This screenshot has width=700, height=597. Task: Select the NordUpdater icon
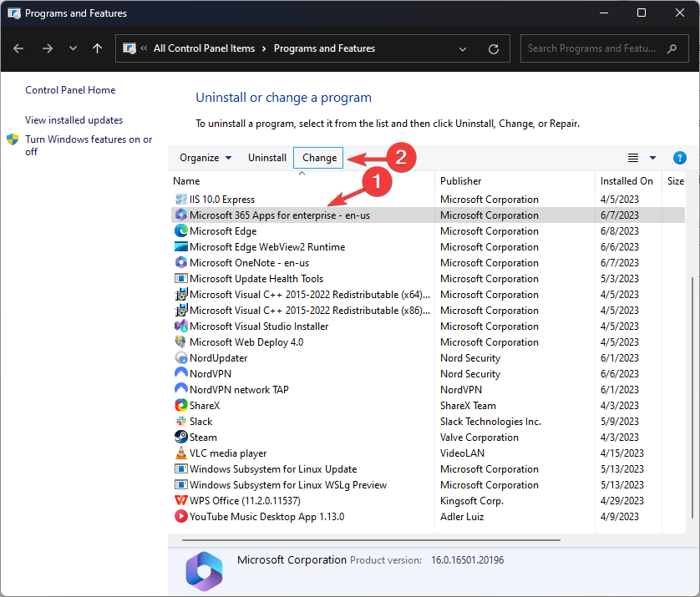[180, 358]
